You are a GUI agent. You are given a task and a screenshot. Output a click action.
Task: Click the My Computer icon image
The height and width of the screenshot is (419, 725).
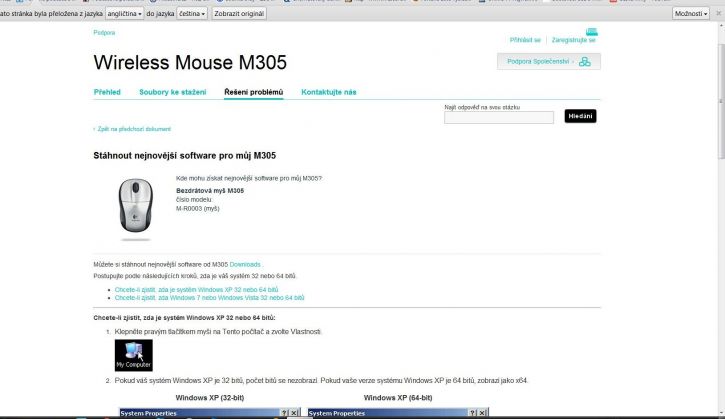tap(134, 355)
